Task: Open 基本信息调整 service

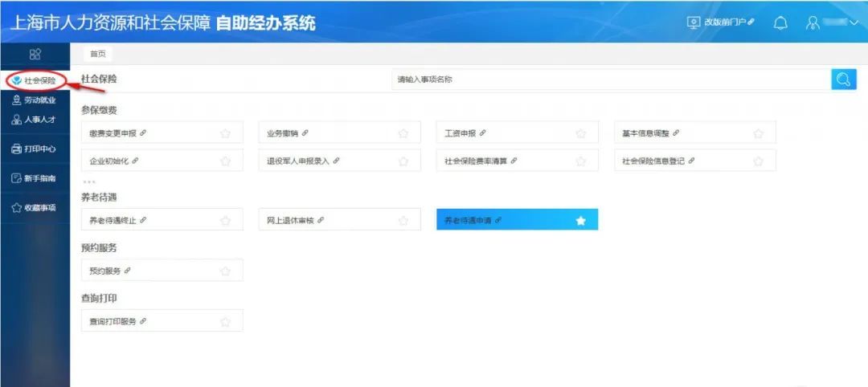Action: (x=695, y=132)
